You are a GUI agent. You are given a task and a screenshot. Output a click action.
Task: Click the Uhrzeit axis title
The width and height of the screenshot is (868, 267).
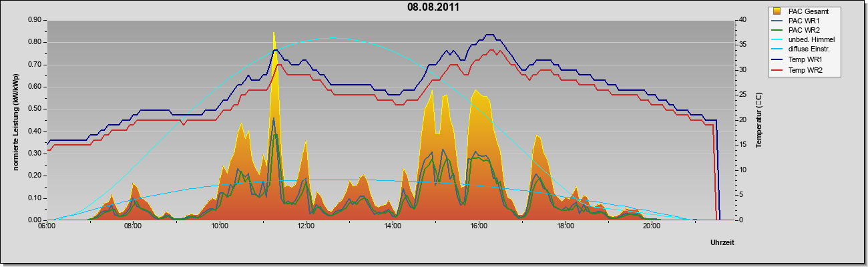pos(722,243)
